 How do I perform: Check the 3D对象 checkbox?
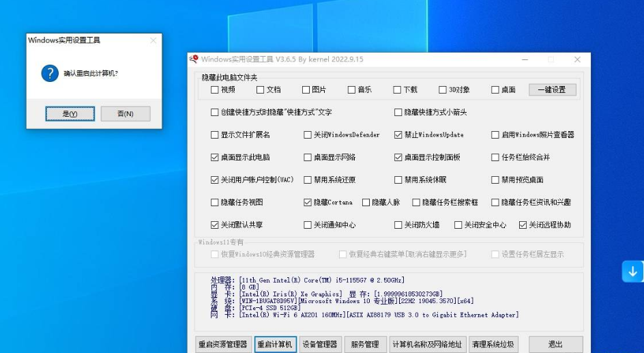[442, 89]
